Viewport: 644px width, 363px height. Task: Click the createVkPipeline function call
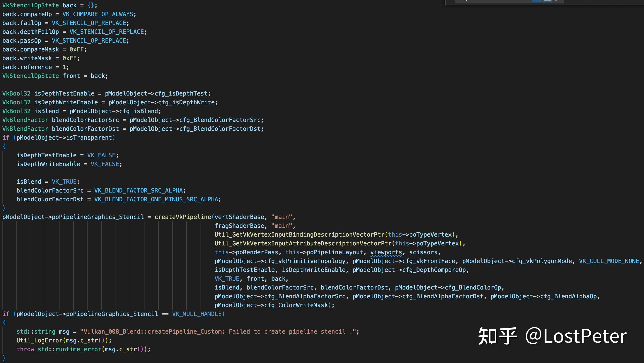[182, 217]
